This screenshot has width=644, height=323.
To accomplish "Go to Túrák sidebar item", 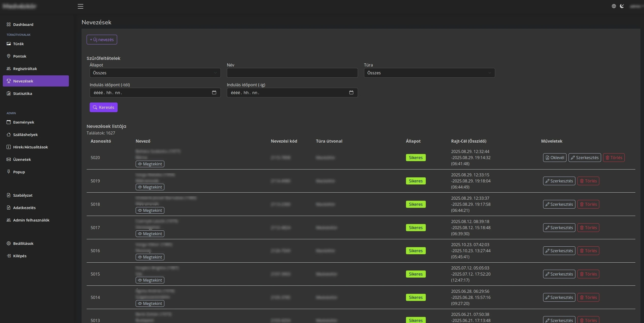I will [x=18, y=44].
